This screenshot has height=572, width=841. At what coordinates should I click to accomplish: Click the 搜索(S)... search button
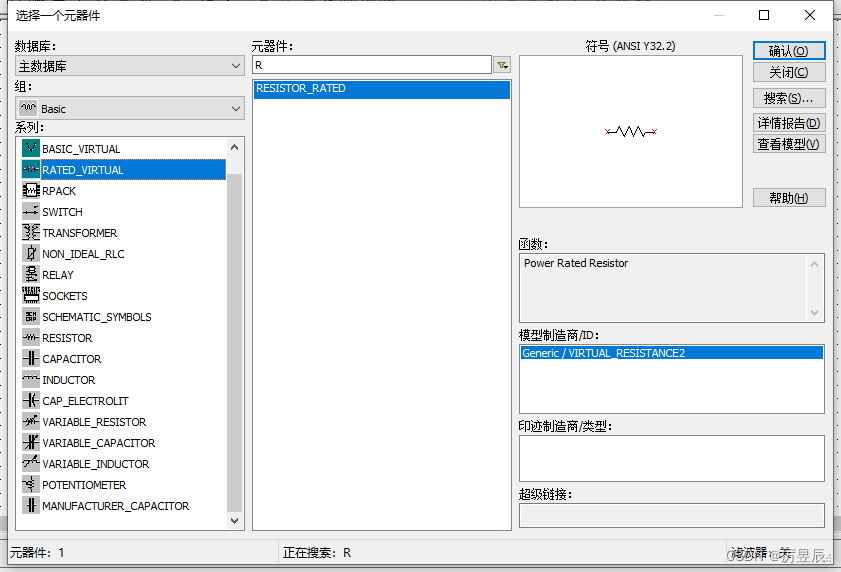[788, 98]
